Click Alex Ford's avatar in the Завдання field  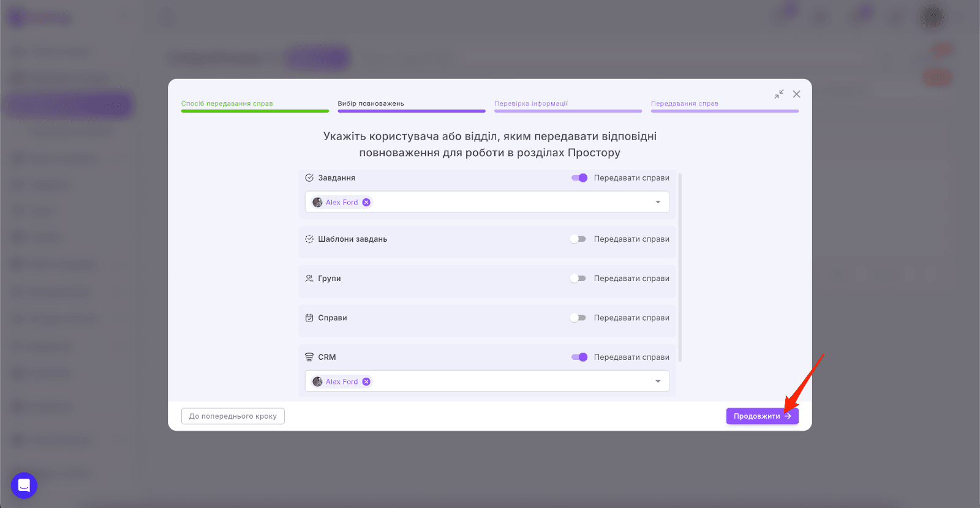tap(317, 203)
